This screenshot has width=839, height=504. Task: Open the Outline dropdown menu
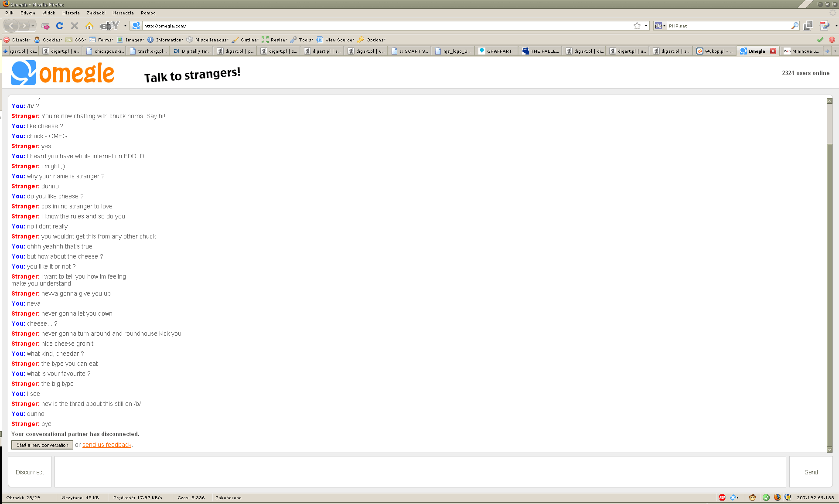tap(246, 40)
